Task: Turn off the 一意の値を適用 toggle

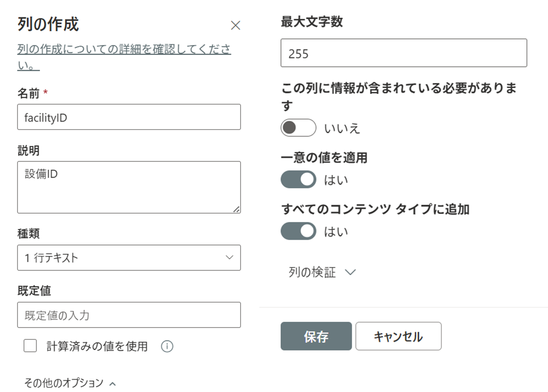Action: pyautogui.click(x=298, y=180)
